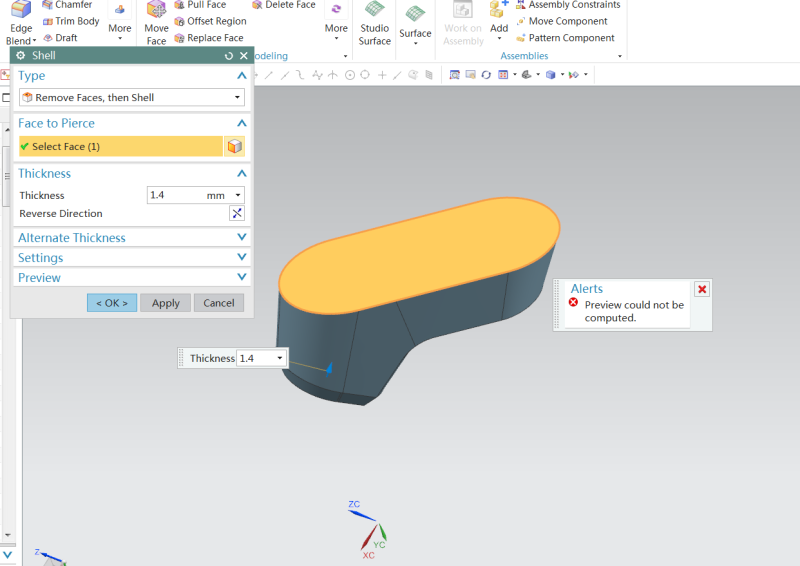The height and width of the screenshot is (566, 800).
Task: Click the fit view icon in toolbar
Action: point(454,75)
